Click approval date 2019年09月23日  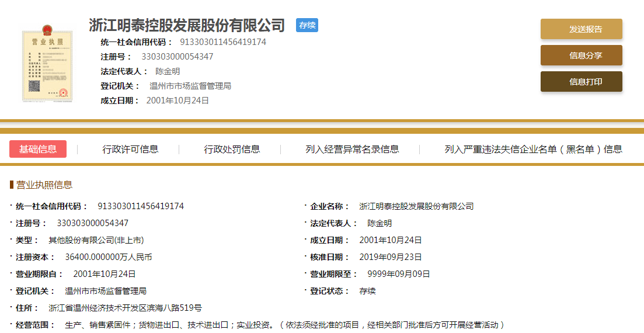391,258
